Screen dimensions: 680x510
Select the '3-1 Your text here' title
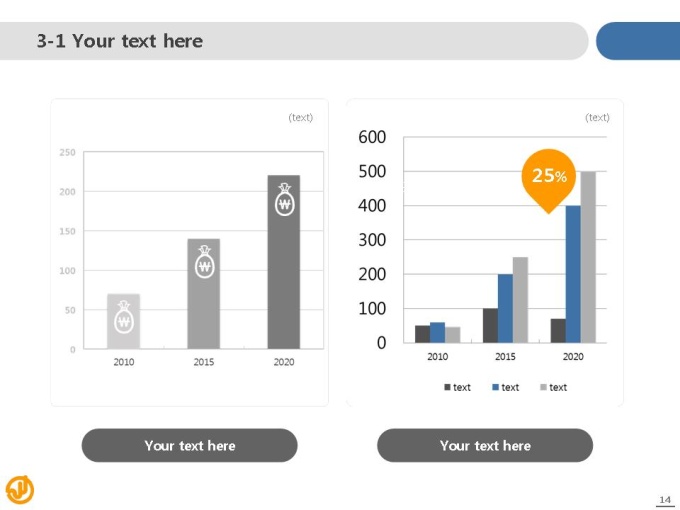coord(120,41)
